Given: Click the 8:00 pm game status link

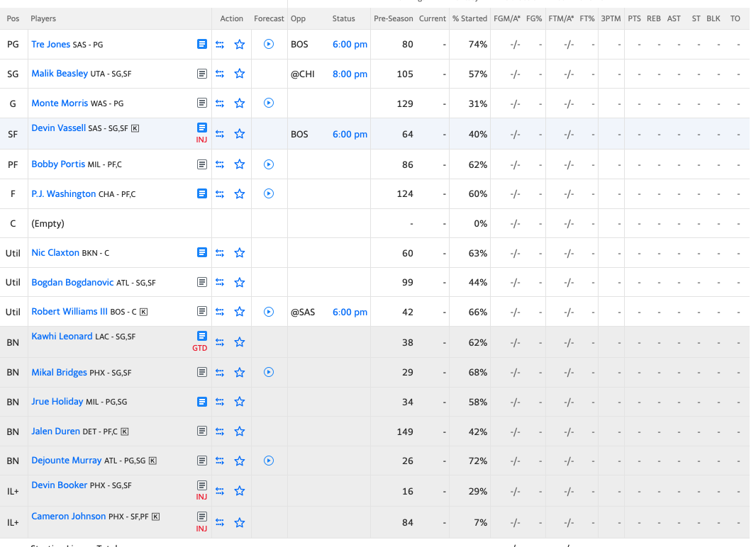Looking at the screenshot, I should click(350, 74).
